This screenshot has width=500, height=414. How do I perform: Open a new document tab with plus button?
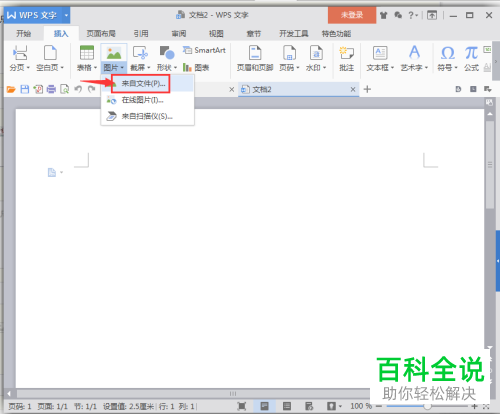pos(367,89)
